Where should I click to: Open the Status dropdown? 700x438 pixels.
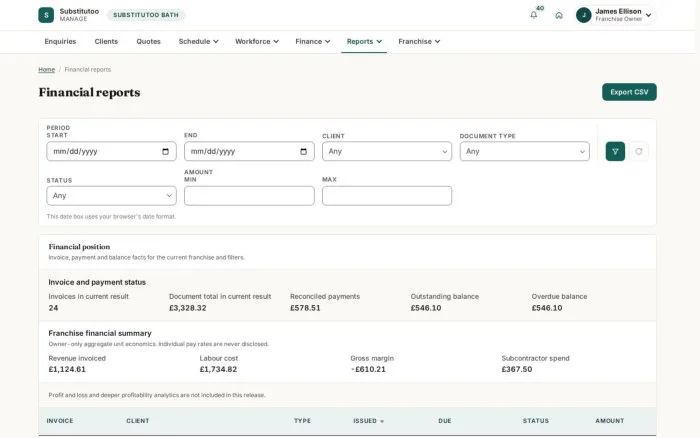(x=111, y=196)
